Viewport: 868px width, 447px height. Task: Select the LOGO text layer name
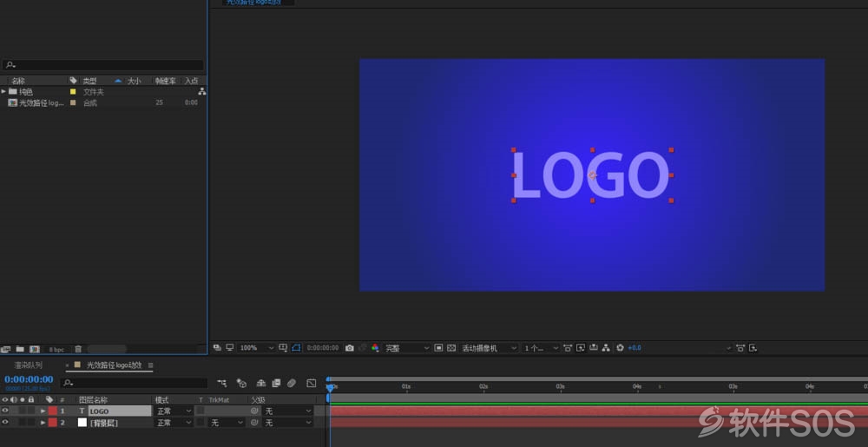pos(120,411)
